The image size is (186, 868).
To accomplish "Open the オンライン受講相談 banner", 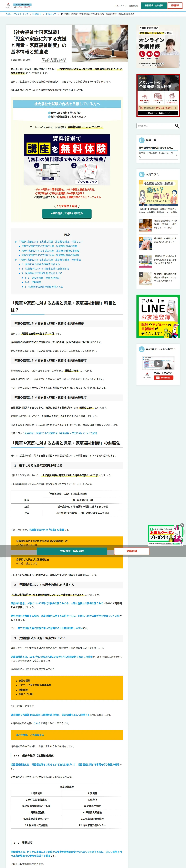I will pos(158,46).
